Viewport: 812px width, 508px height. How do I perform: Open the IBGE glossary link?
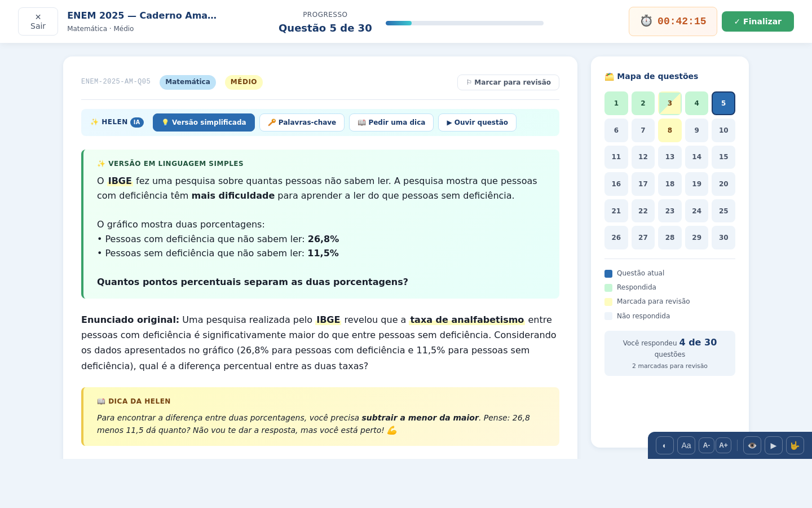click(120, 181)
